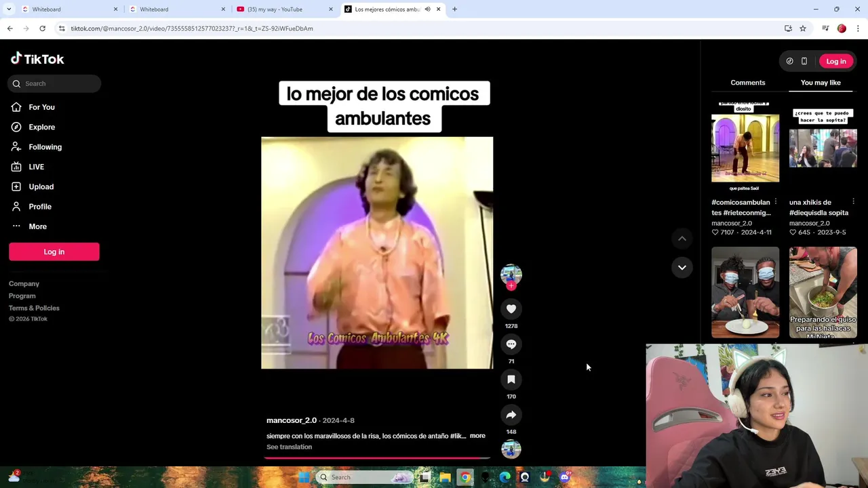
Task: Go to next video with down arrow
Action: tap(682, 267)
